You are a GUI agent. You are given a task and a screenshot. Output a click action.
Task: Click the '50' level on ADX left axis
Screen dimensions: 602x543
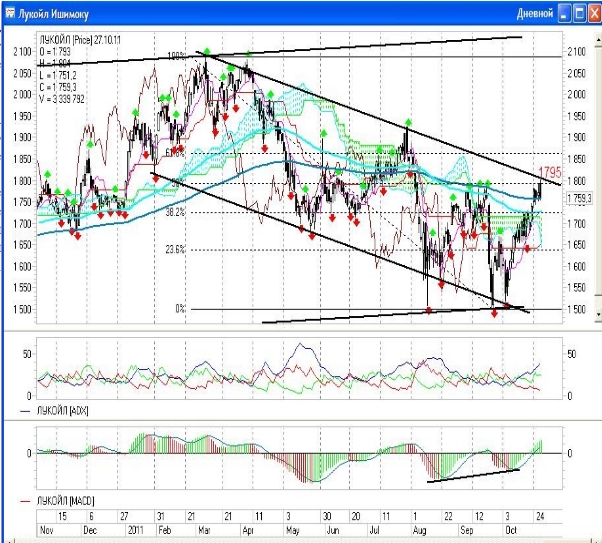click(x=27, y=354)
